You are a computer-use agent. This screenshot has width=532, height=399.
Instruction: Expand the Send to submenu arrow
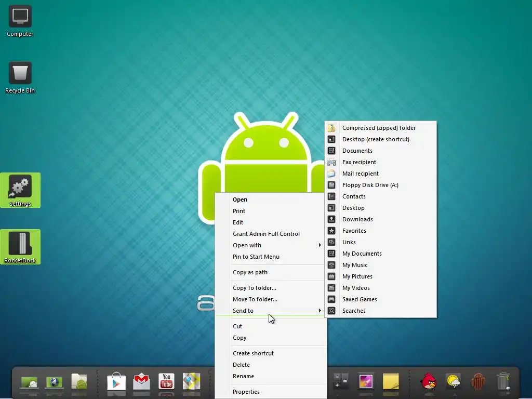pyautogui.click(x=320, y=311)
